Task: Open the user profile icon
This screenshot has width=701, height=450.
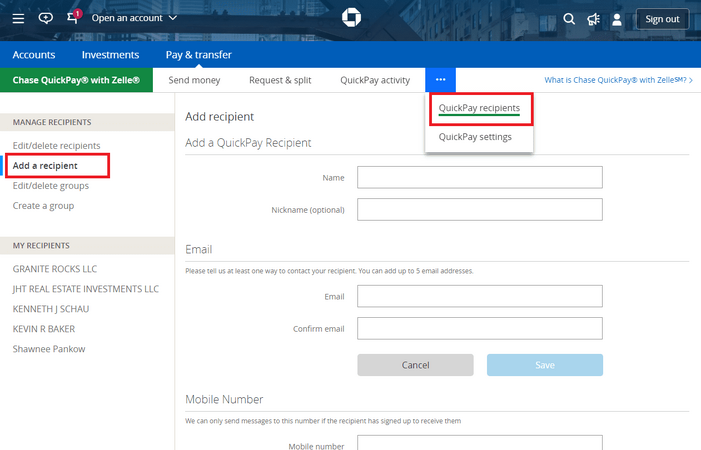Action: [x=617, y=19]
